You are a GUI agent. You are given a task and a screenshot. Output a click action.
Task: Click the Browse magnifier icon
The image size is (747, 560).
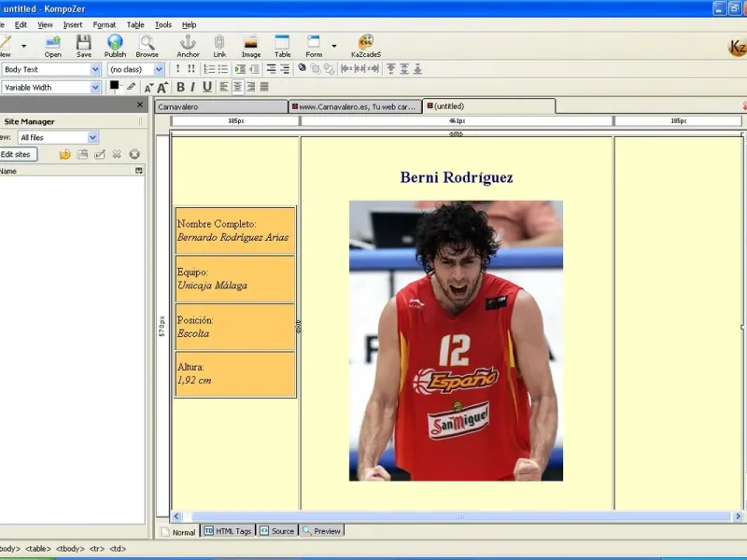(x=147, y=46)
